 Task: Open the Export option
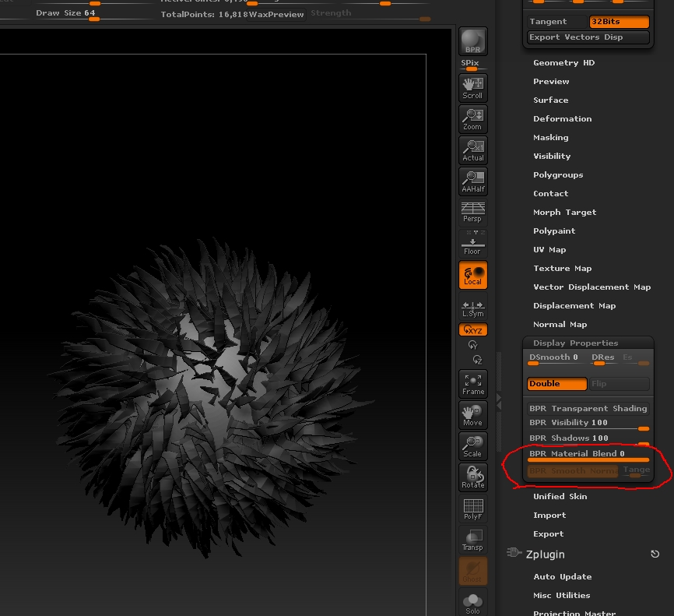coord(548,533)
